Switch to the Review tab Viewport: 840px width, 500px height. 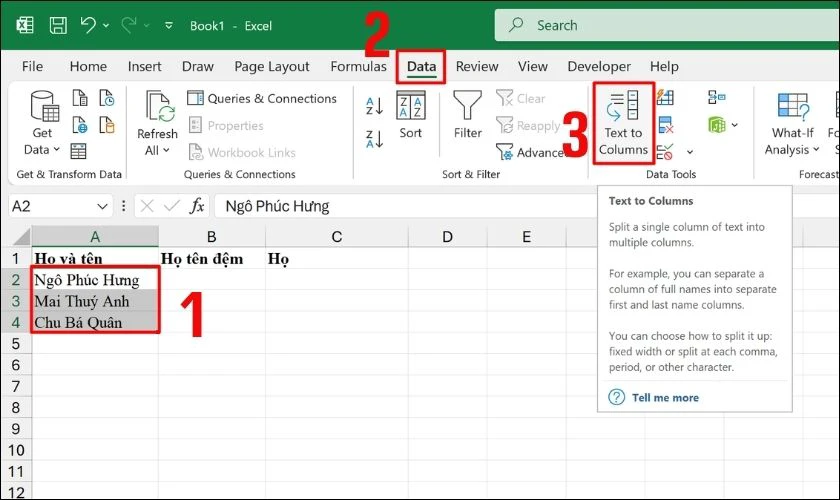(477, 66)
